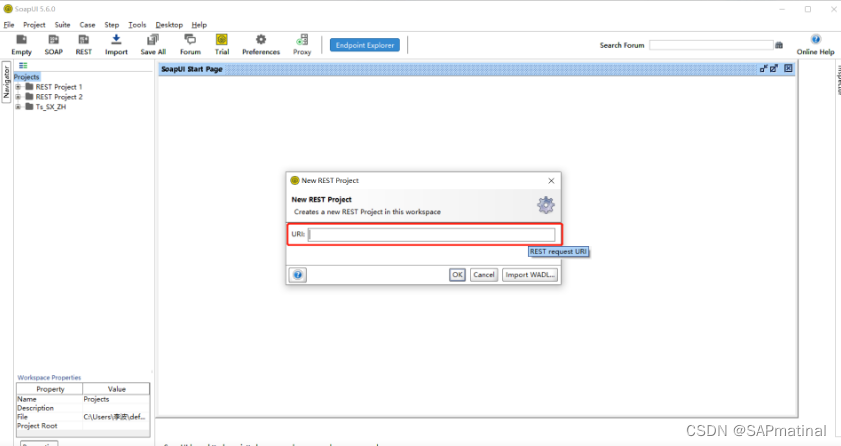Close the SoapUI Start Page panel
The height and width of the screenshot is (446, 841).
tap(788, 69)
